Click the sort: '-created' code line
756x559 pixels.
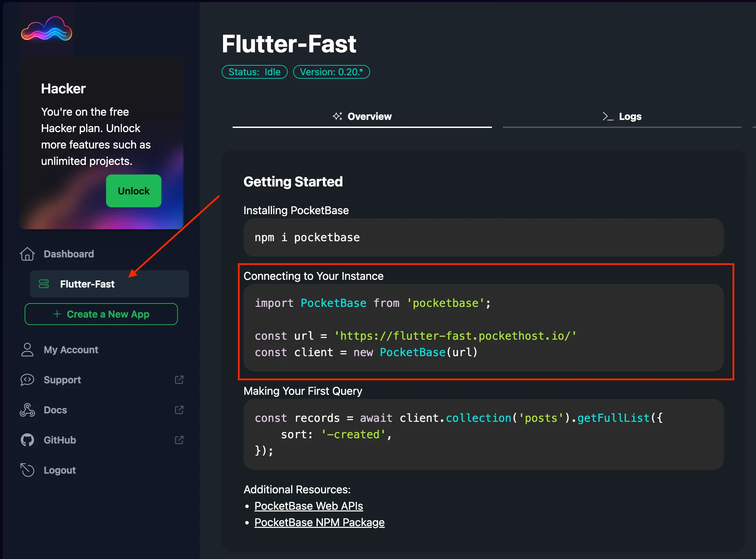(336, 434)
